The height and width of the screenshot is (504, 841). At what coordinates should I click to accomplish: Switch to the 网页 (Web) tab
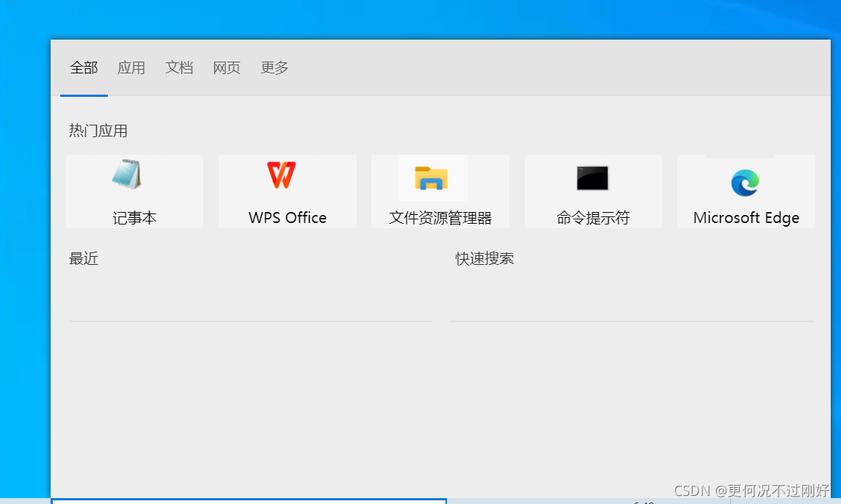[x=227, y=67]
